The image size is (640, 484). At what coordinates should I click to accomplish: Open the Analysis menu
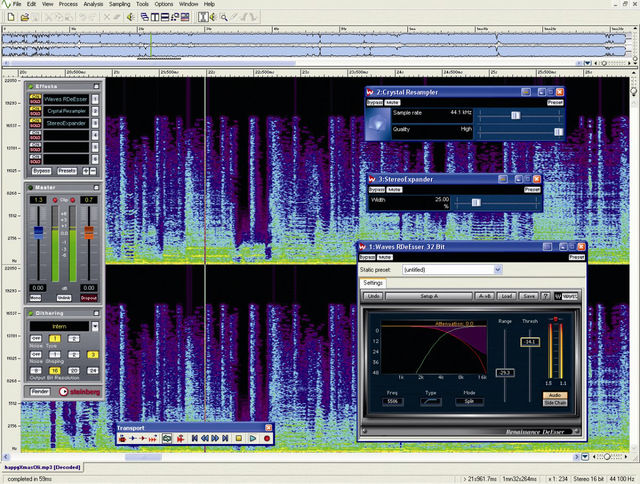pyautogui.click(x=93, y=4)
